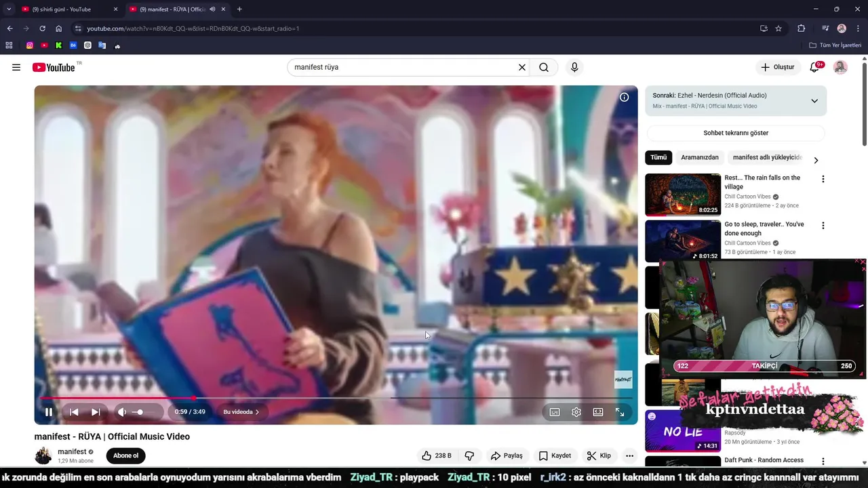Screen dimensions: 868x488
Task: Select the 'Aramanızdan' filter chip
Action: point(700,157)
